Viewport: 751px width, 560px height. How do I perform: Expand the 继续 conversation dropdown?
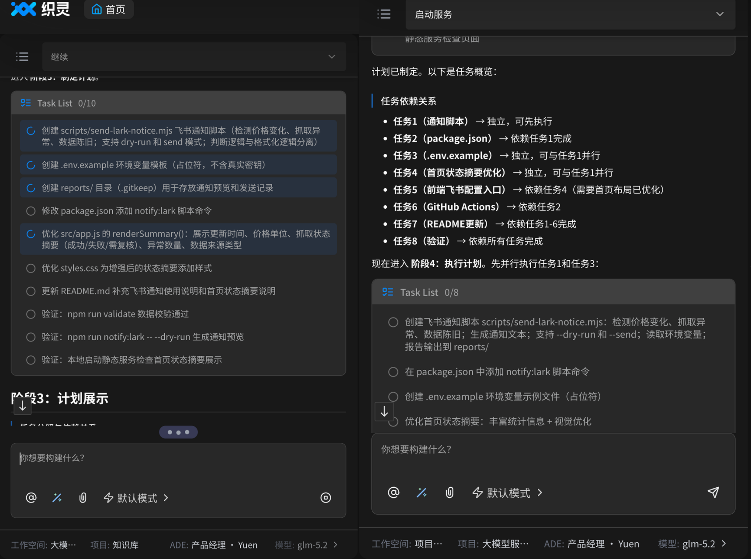pyautogui.click(x=194, y=56)
